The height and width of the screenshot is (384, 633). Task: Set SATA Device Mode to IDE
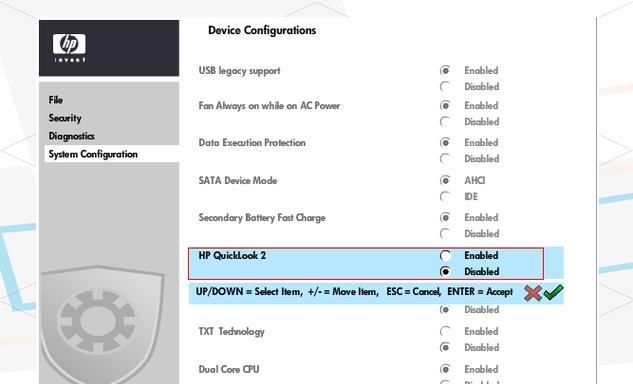445,197
